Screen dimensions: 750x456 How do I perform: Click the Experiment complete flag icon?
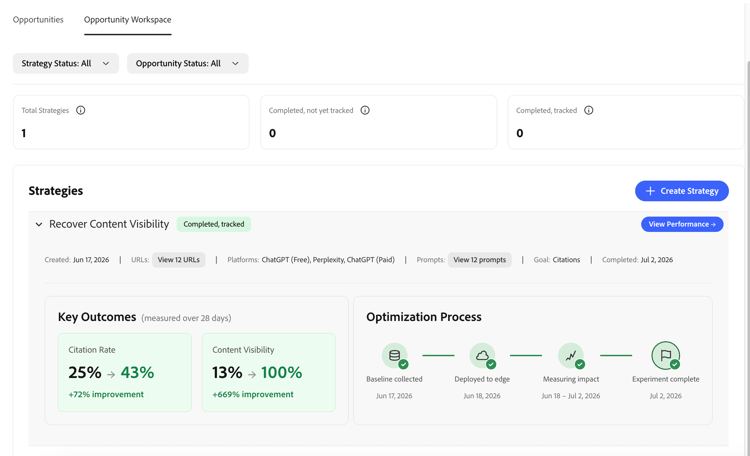click(665, 356)
